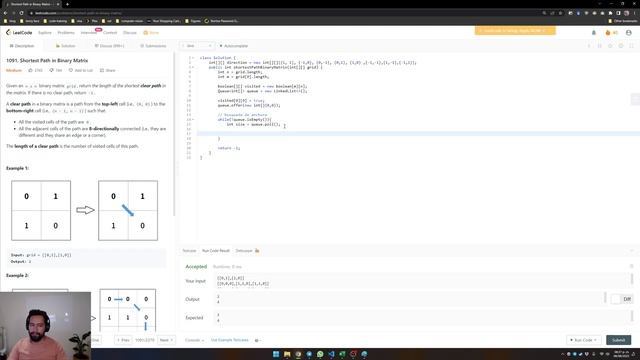Click the browser address bar

click(286, 13)
